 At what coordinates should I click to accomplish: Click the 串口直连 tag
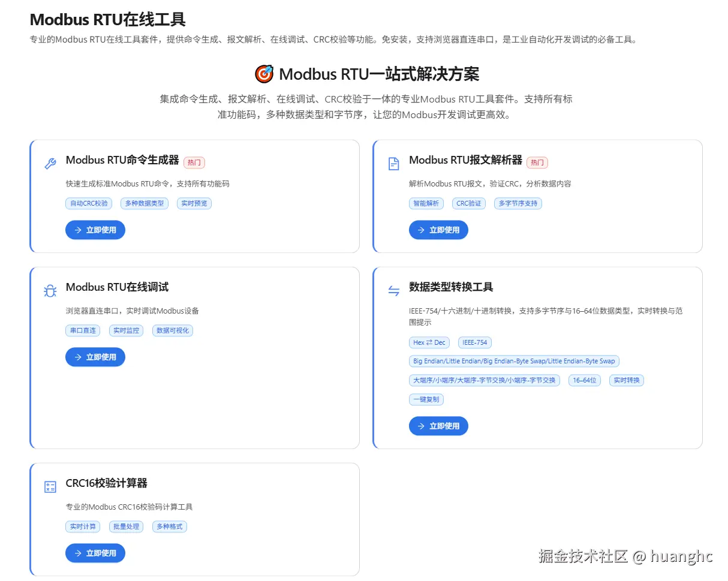pyautogui.click(x=83, y=330)
